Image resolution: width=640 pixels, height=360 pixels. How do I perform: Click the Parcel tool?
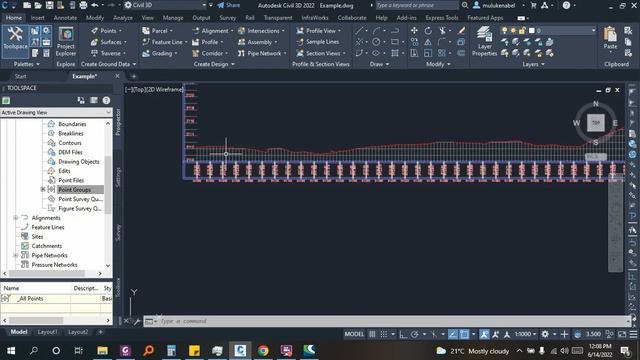(x=156, y=31)
